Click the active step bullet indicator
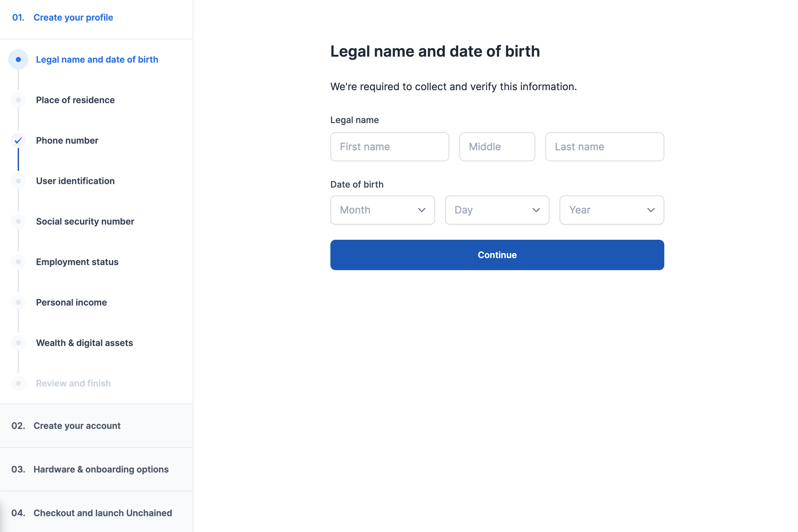798x532 pixels. (18, 59)
